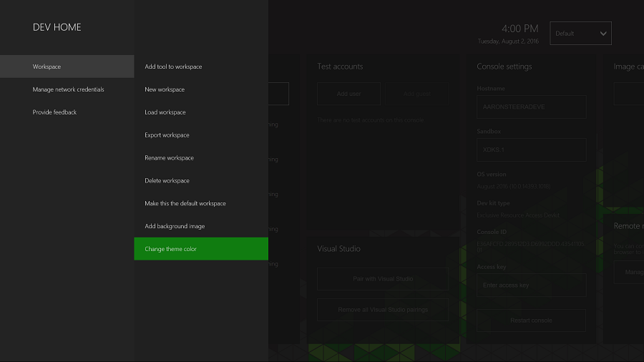This screenshot has height=362, width=644.
Task: Click the Restart console button
Action: pyautogui.click(x=531, y=320)
